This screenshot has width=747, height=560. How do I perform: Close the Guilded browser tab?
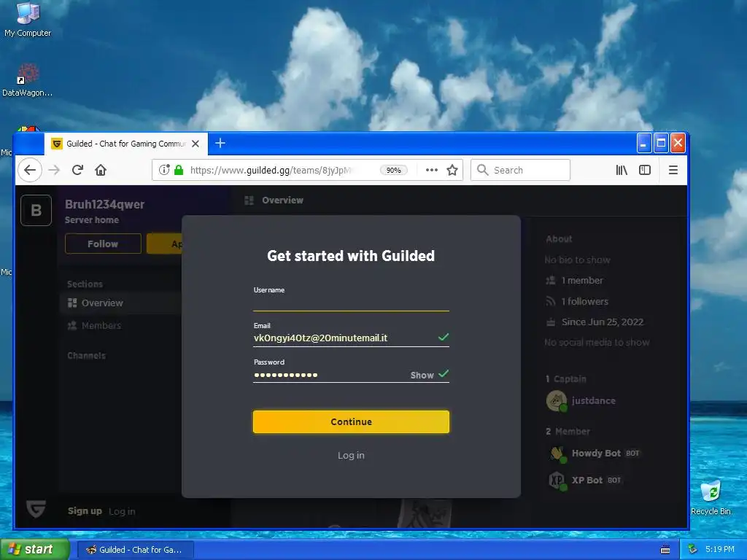[x=196, y=144]
